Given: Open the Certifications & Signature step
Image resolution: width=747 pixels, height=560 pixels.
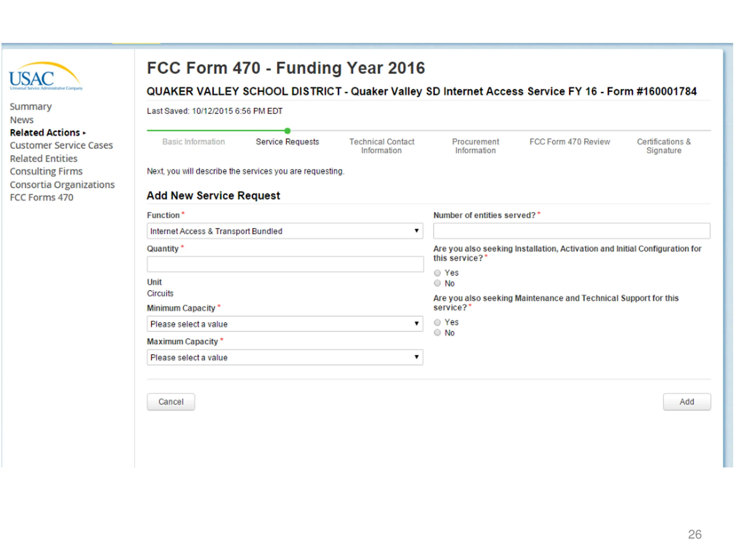Looking at the screenshot, I should coord(664,146).
